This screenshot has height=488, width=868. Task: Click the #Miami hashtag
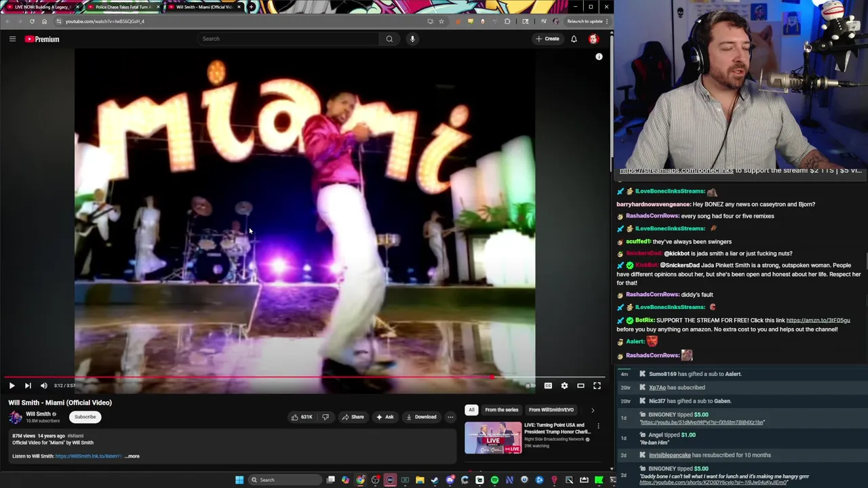(x=75, y=436)
